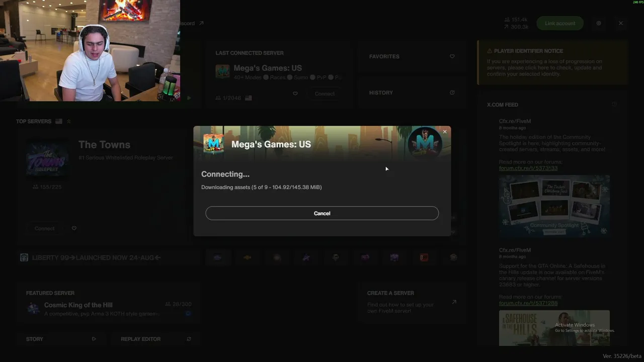
Task: Click the Liberty 99 banner server icon
Action: 24,257
